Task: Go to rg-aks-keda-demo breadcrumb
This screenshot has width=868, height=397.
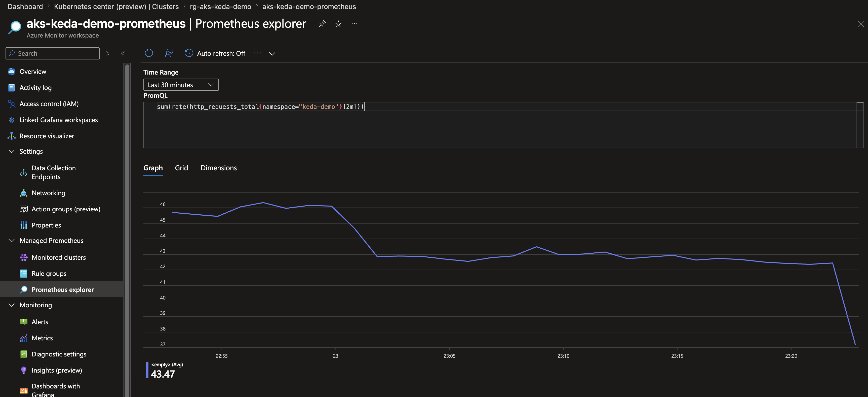Action: click(220, 6)
